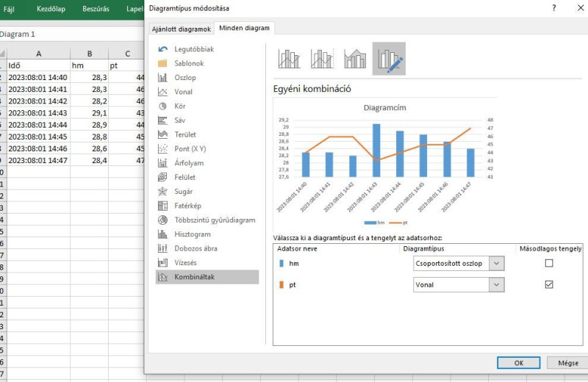Open the Kezdőlap ribbon tab
This screenshot has height=382, width=588.
pos(51,9)
